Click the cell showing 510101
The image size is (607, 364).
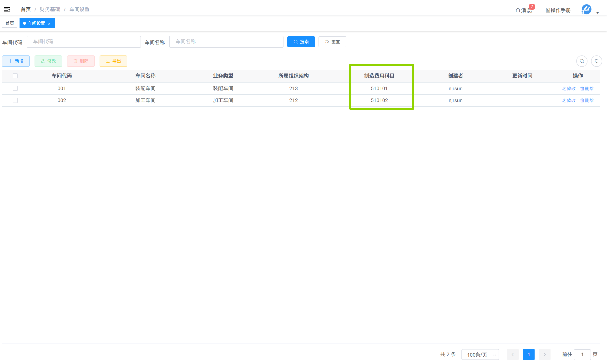[x=379, y=89]
